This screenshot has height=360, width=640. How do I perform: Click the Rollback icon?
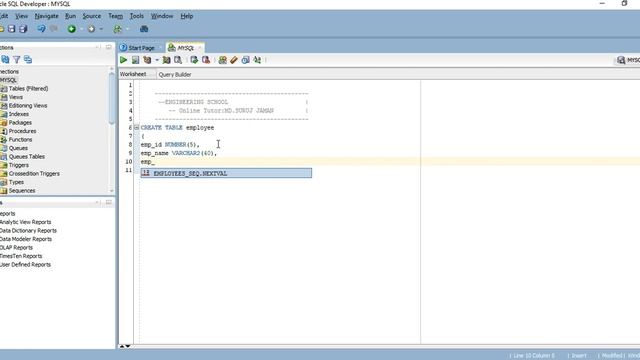[x=206, y=60]
